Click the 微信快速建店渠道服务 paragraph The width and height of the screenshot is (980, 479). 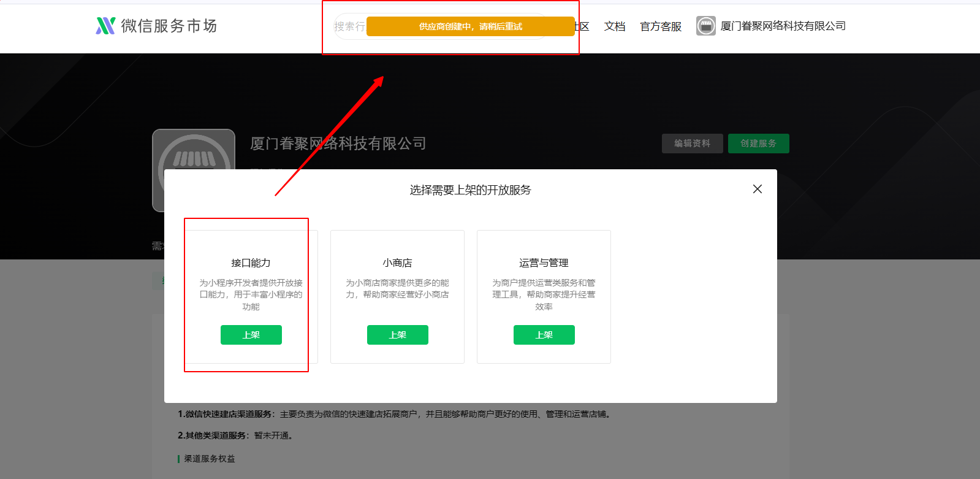point(394,414)
